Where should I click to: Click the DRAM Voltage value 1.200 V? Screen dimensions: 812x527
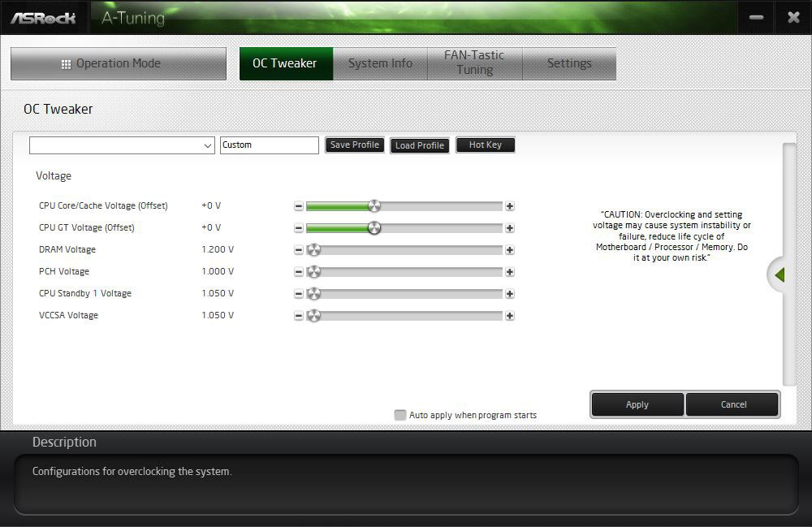click(x=218, y=249)
